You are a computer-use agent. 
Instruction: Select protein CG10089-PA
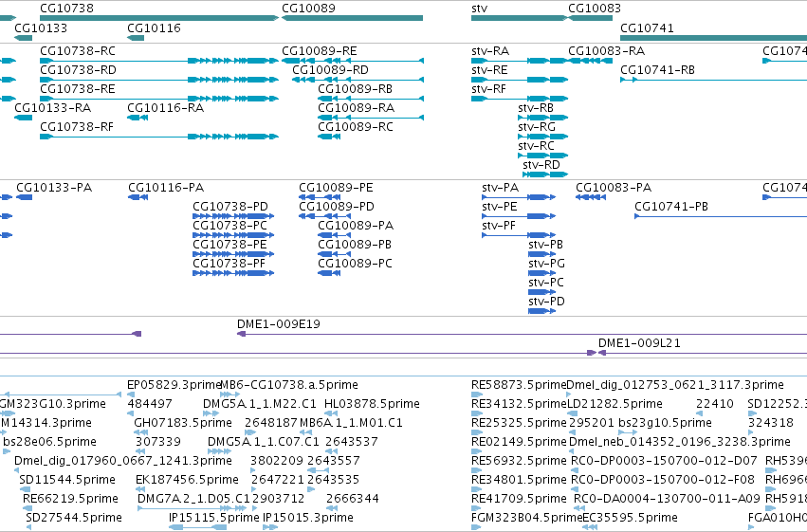pos(356,226)
